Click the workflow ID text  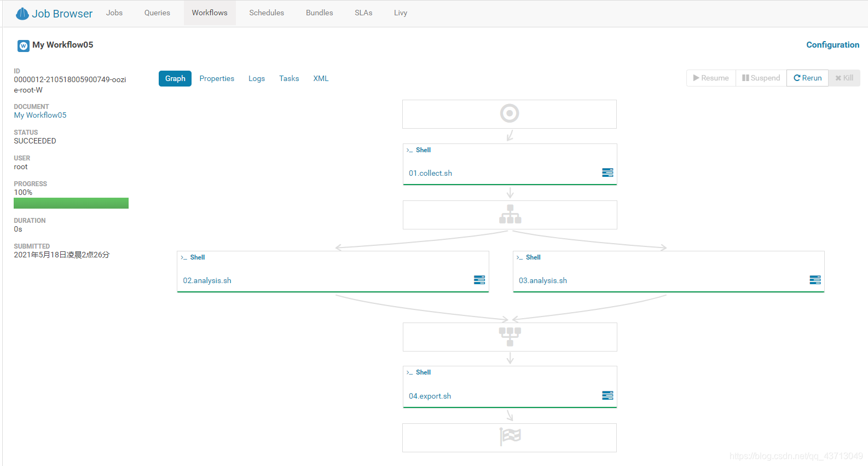coord(70,85)
